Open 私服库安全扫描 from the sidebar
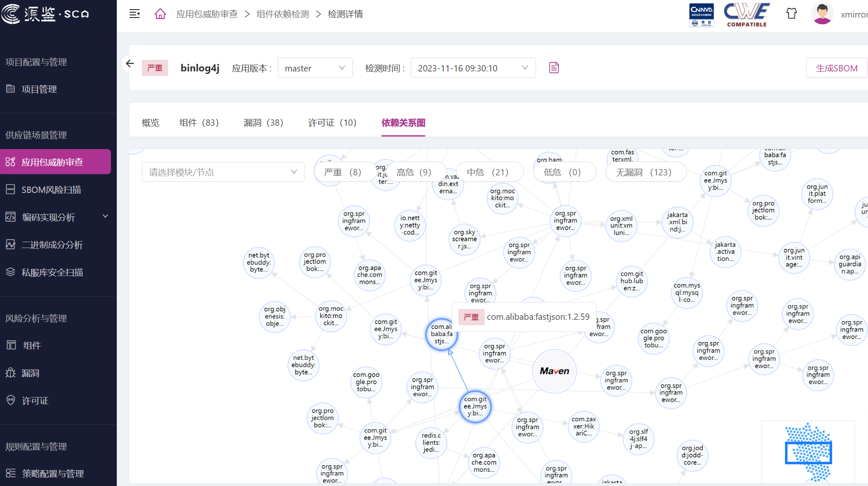This screenshot has width=868, height=486. (10, 272)
